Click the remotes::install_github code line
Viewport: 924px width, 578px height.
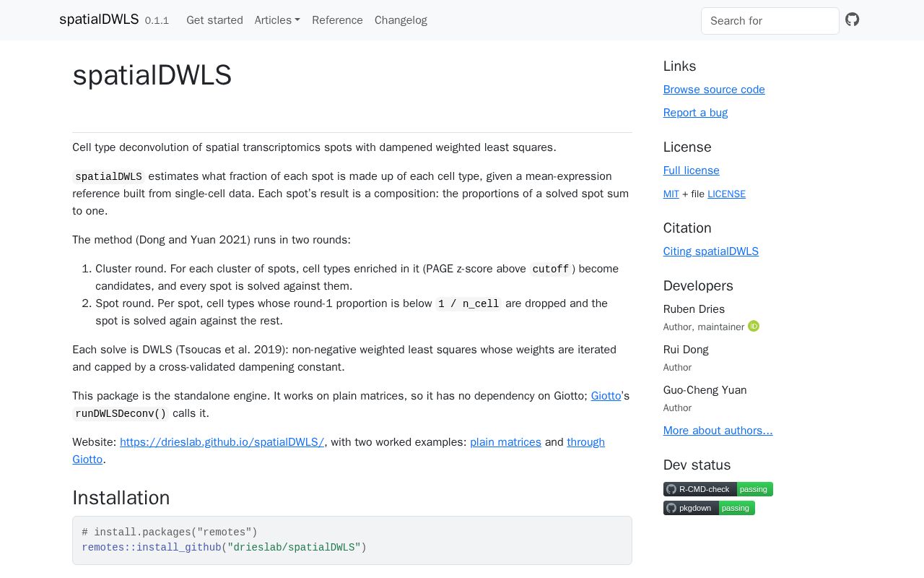225,548
